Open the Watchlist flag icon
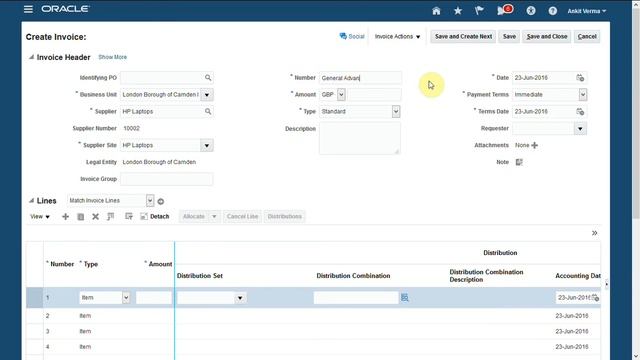The image size is (640, 360). [x=479, y=11]
